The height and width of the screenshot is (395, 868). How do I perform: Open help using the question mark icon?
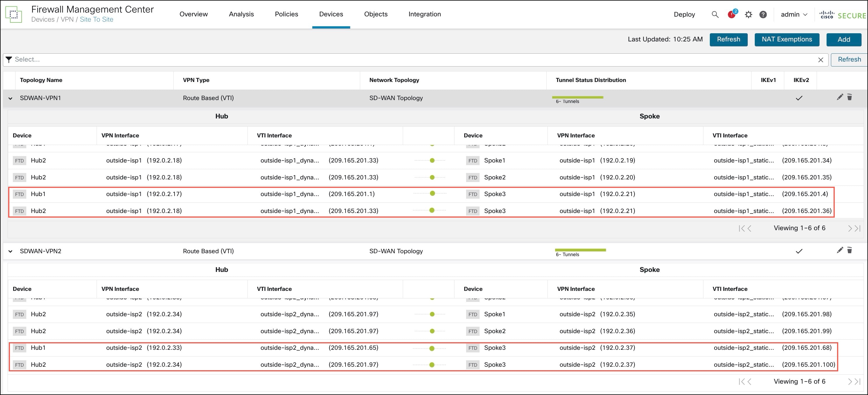[x=763, y=15]
